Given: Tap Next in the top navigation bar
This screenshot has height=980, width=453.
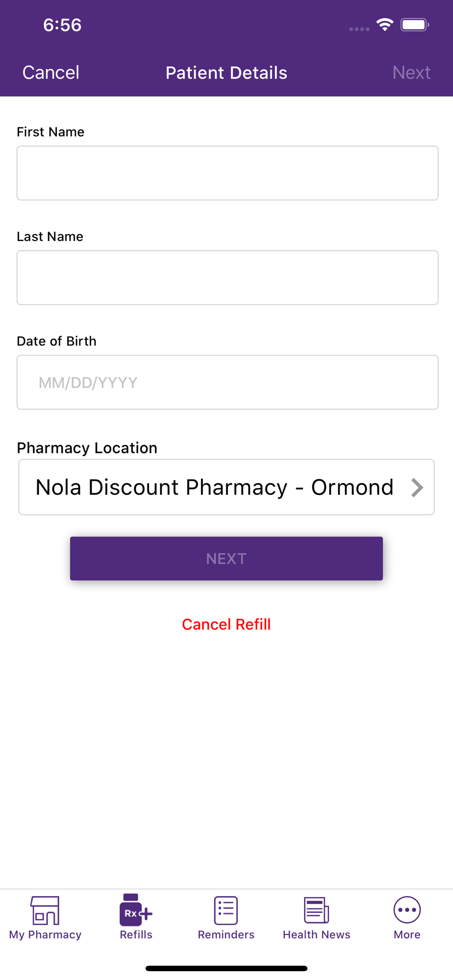Looking at the screenshot, I should point(411,73).
